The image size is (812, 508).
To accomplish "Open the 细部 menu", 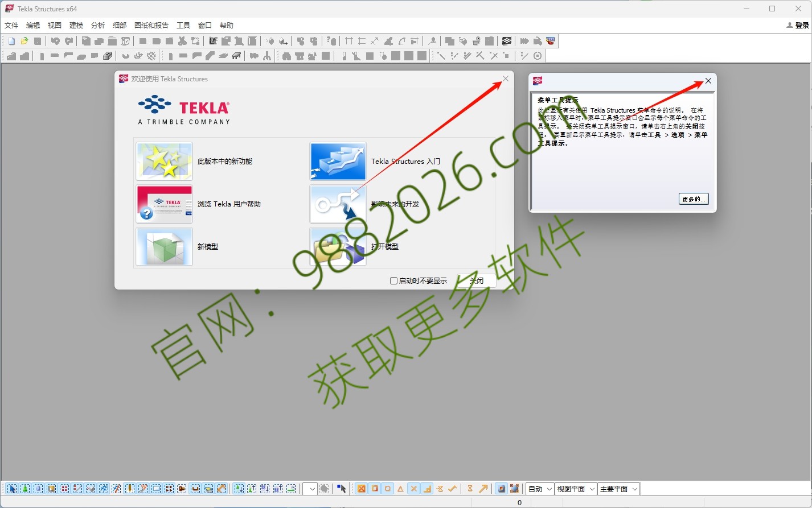I will point(120,25).
